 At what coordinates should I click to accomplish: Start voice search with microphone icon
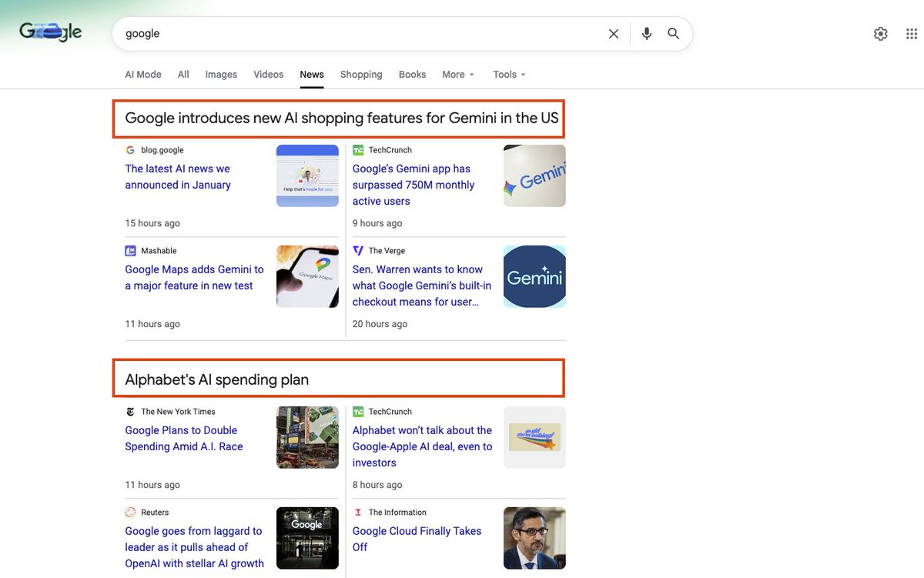[647, 34]
